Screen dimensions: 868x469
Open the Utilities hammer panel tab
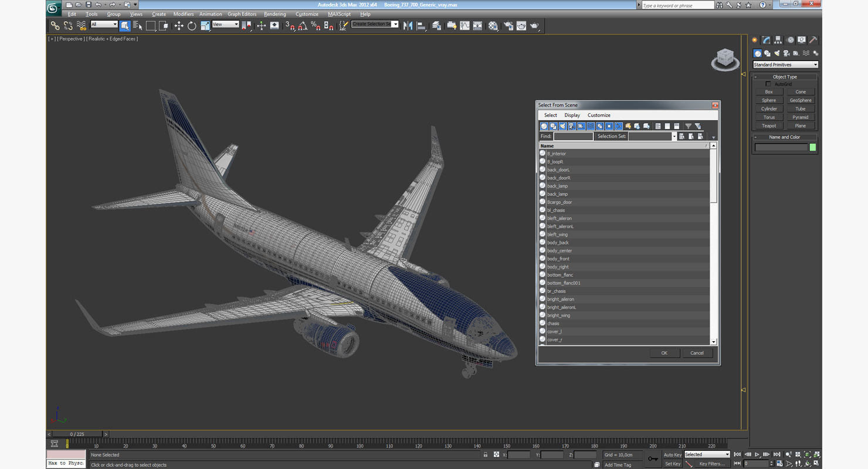(x=813, y=40)
